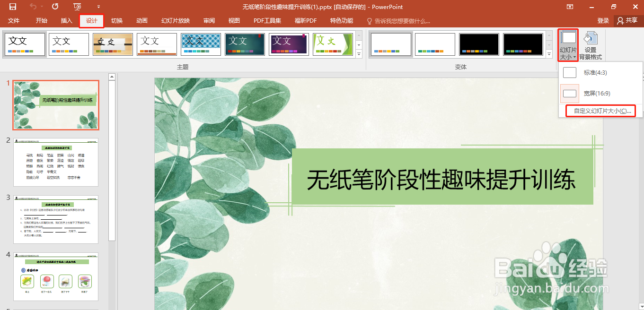Click the 设置背景格式 format background icon
Screen dimensions: 644x310
[x=591, y=45]
